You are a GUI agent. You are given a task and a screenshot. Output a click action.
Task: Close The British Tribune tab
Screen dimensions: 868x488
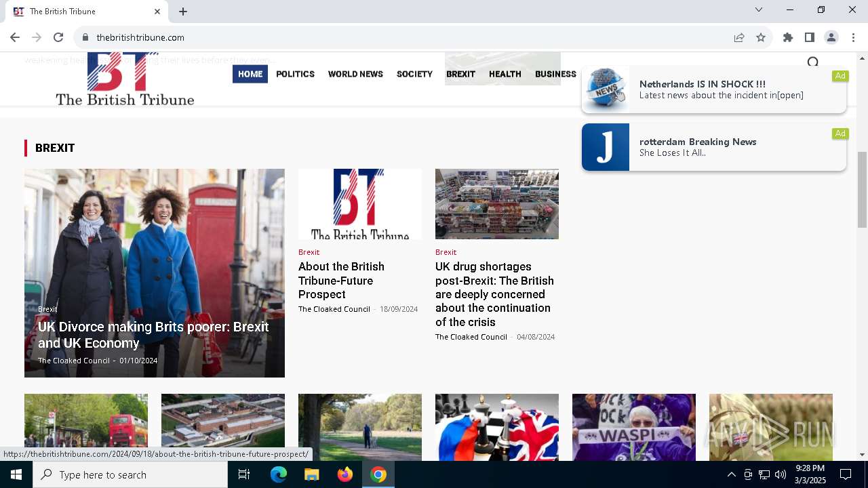tap(157, 12)
